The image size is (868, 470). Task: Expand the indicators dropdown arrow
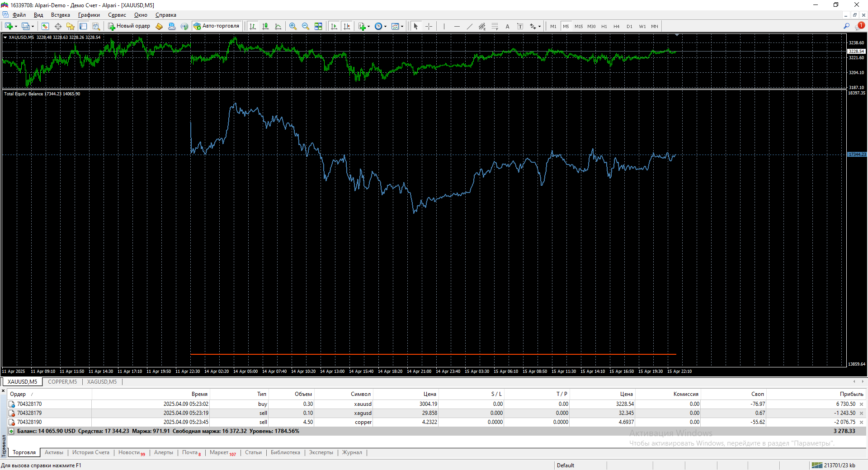click(369, 26)
